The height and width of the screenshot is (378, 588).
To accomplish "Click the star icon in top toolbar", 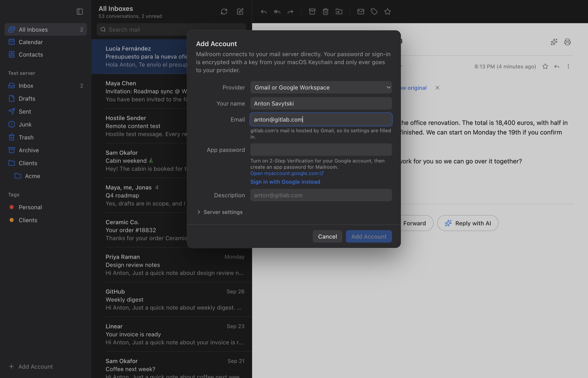I will coord(387,11).
